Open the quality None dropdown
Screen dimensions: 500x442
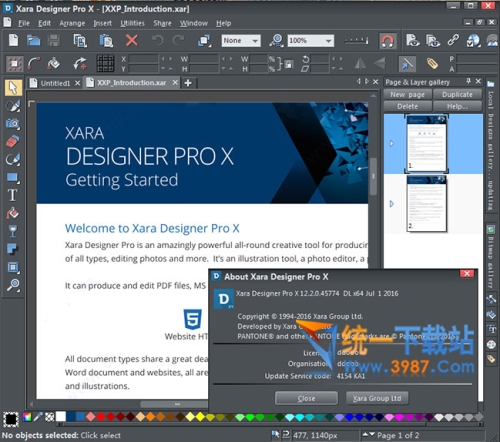coord(241,41)
